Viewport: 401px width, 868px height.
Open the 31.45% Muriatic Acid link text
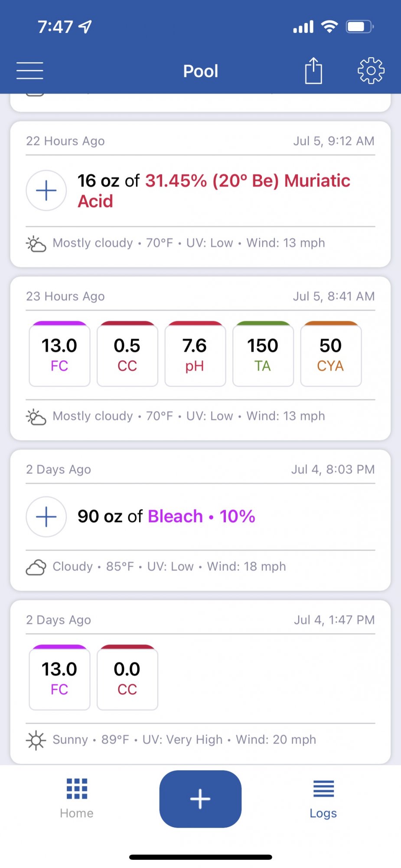[x=214, y=191]
